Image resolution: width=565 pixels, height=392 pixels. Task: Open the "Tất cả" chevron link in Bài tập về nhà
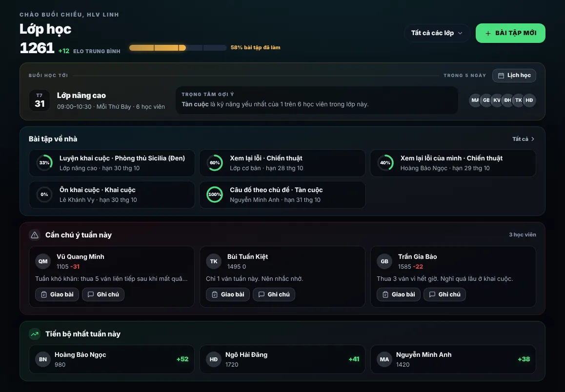[524, 139]
